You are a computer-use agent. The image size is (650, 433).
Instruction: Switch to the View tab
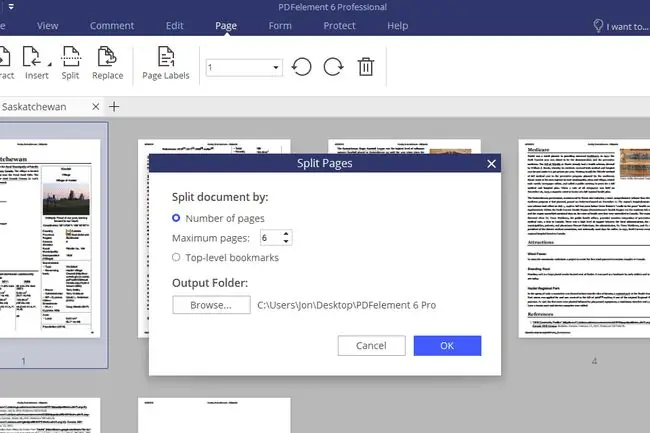coord(48,26)
